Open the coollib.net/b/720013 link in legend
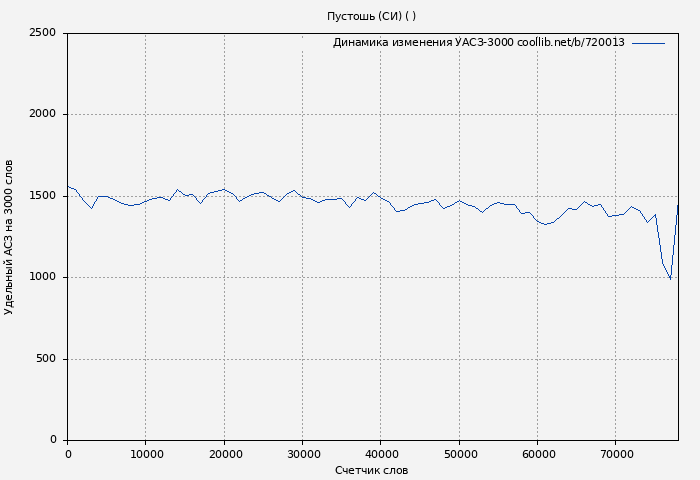The image size is (700, 480). [x=571, y=43]
